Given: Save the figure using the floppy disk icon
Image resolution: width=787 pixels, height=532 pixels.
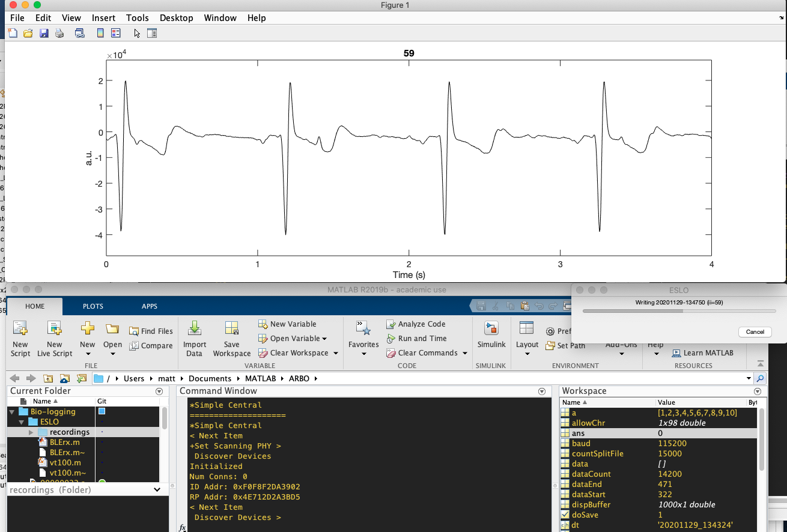Looking at the screenshot, I should click(x=44, y=33).
